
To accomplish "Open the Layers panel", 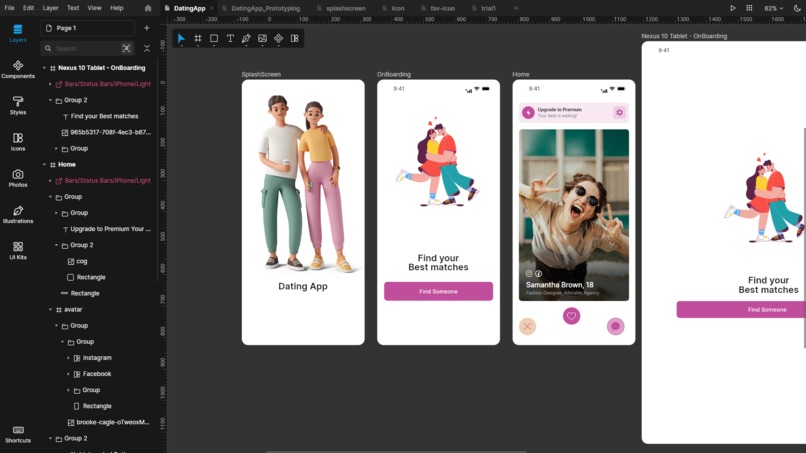I will pos(17,33).
